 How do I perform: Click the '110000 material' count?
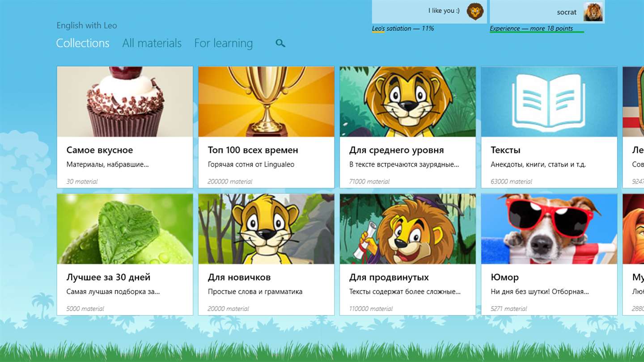(371, 308)
